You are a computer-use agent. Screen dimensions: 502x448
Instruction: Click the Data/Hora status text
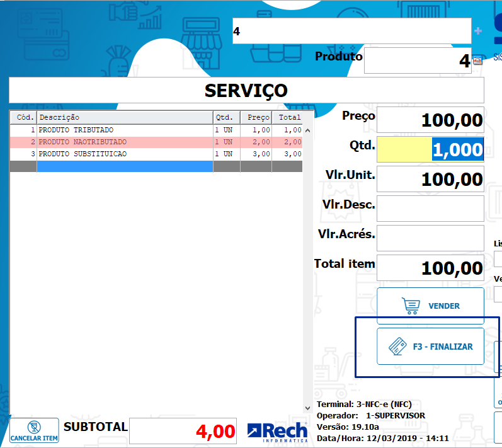tap(382, 438)
